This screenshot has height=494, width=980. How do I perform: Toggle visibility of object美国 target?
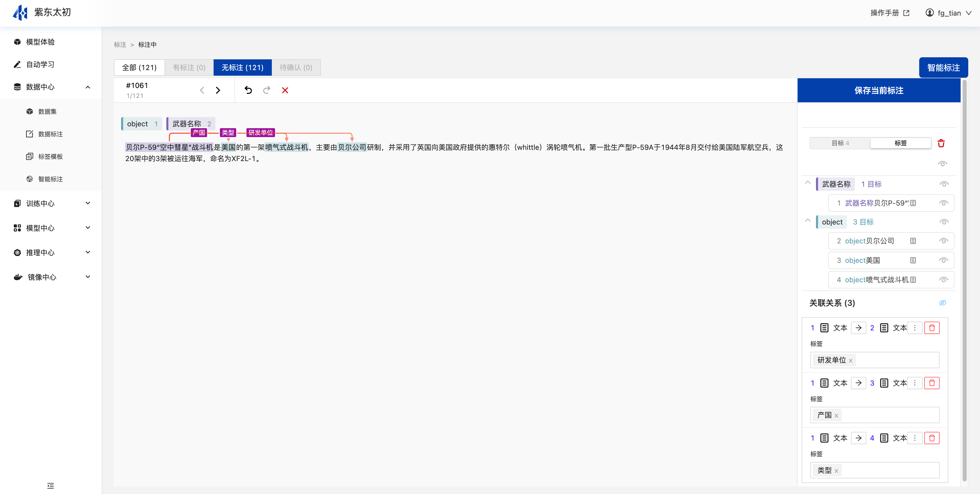click(x=943, y=261)
